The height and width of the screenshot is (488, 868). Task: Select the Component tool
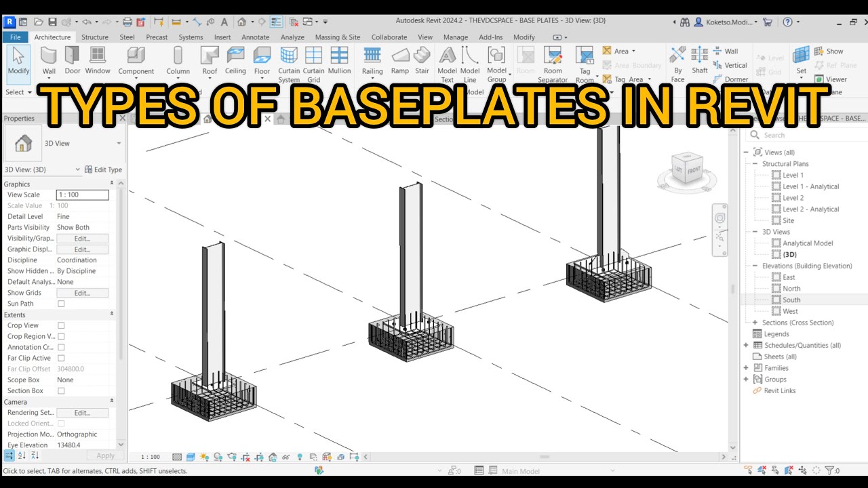click(x=136, y=60)
